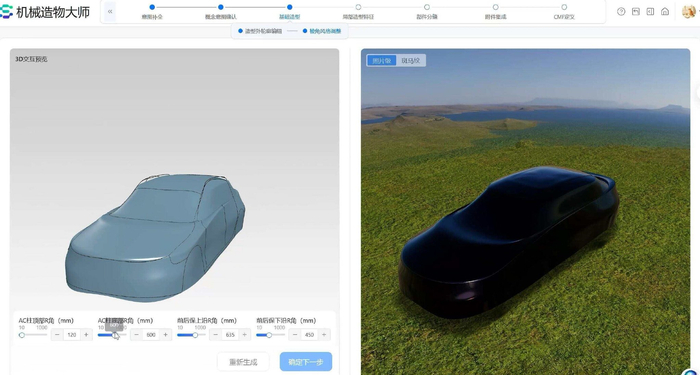Select the 基础造型 step
700x375 pixels.
pos(290,12)
